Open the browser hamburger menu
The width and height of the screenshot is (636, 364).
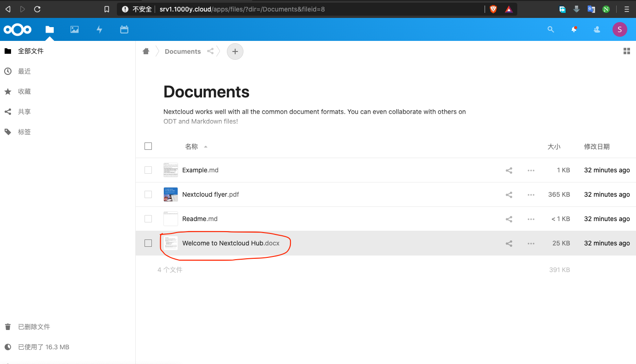[x=626, y=9]
